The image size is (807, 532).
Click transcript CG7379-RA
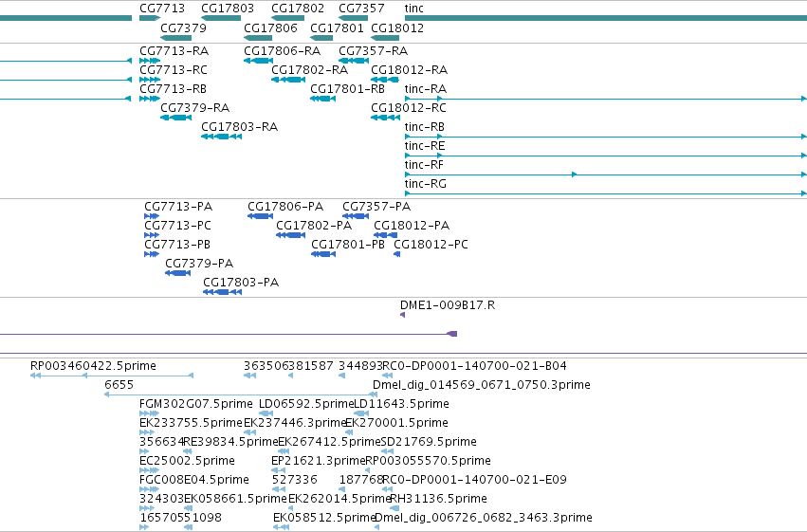[x=195, y=108]
